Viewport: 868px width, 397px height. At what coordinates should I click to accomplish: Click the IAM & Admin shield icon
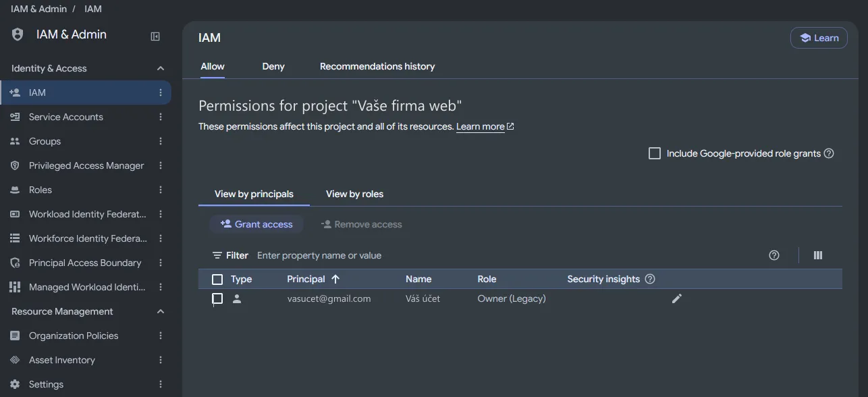(18, 34)
